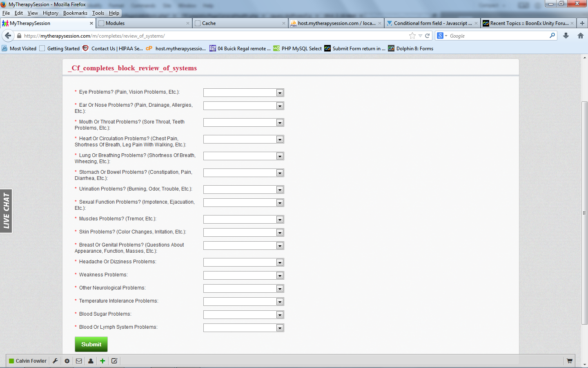Expand the Eye Problems dropdown

[x=243, y=93]
